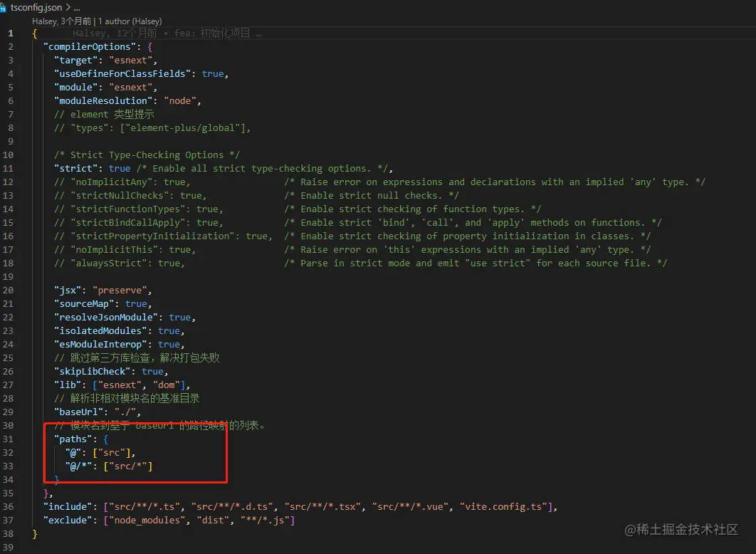Click the "dom" value in the lib array

167,385
